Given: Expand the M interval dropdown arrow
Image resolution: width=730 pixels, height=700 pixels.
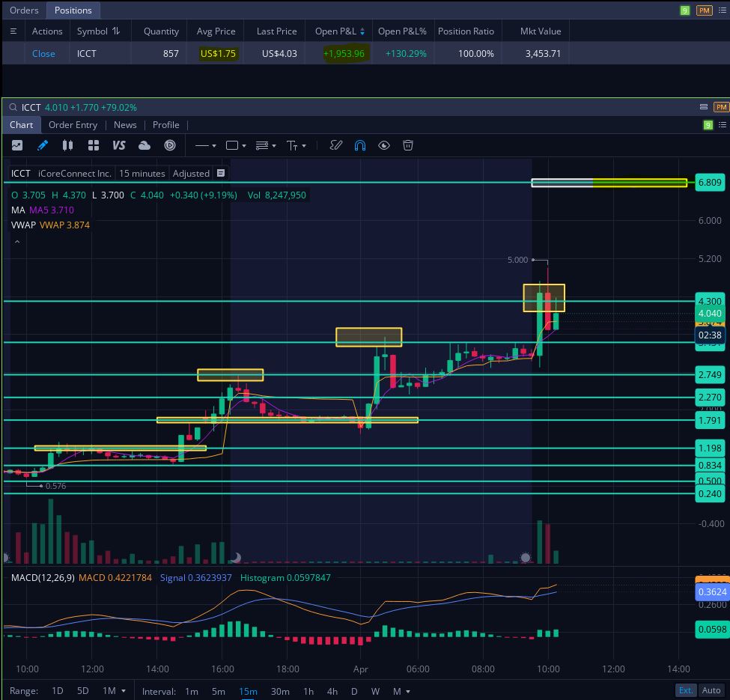Looking at the screenshot, I should coord(408,692).
